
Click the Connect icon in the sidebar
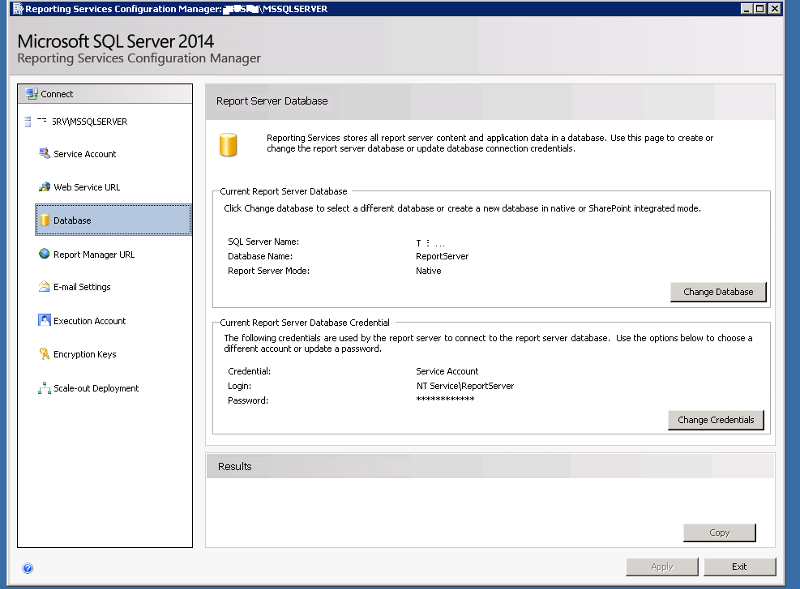tap(32, 94)
